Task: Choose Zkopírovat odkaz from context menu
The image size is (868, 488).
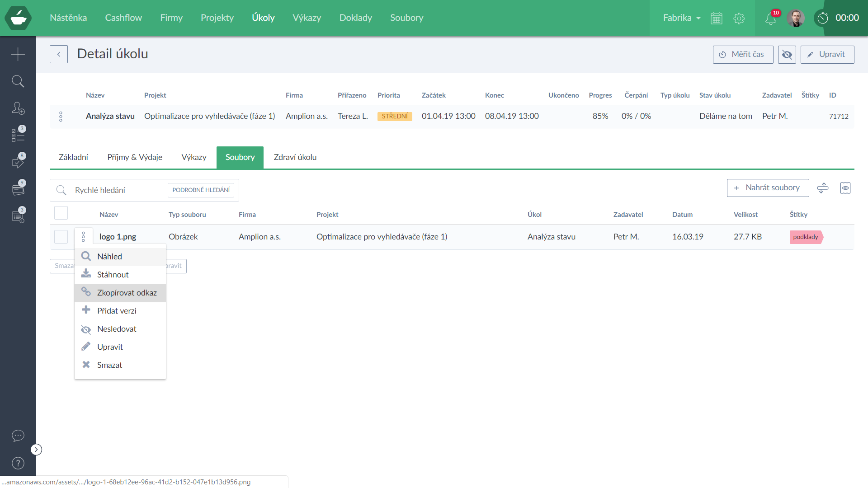Action: pyautogui.click(x=127, y=293)
